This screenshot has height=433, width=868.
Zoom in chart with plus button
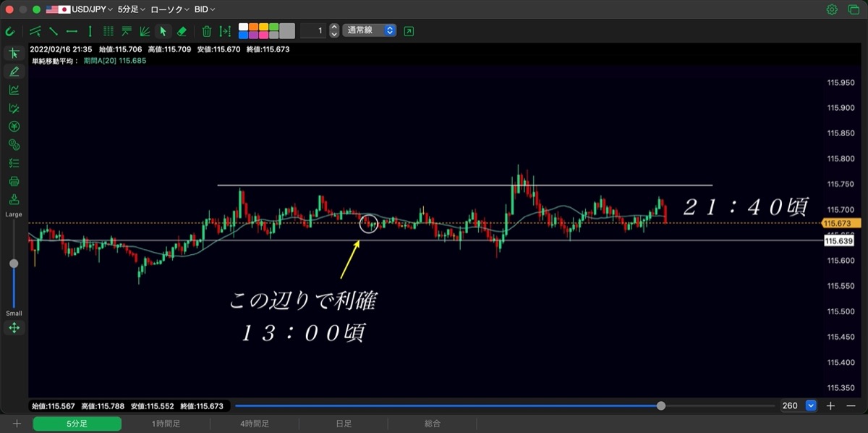[831, 405]
